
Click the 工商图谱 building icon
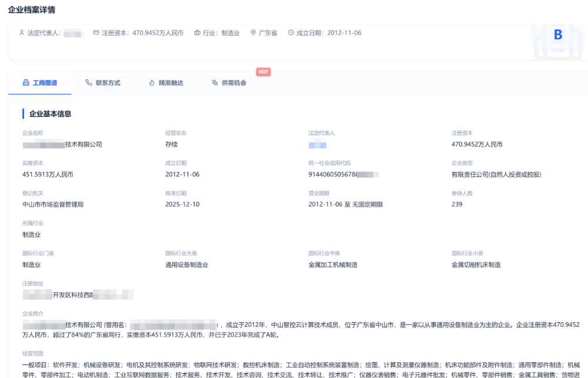click(26, 83)
